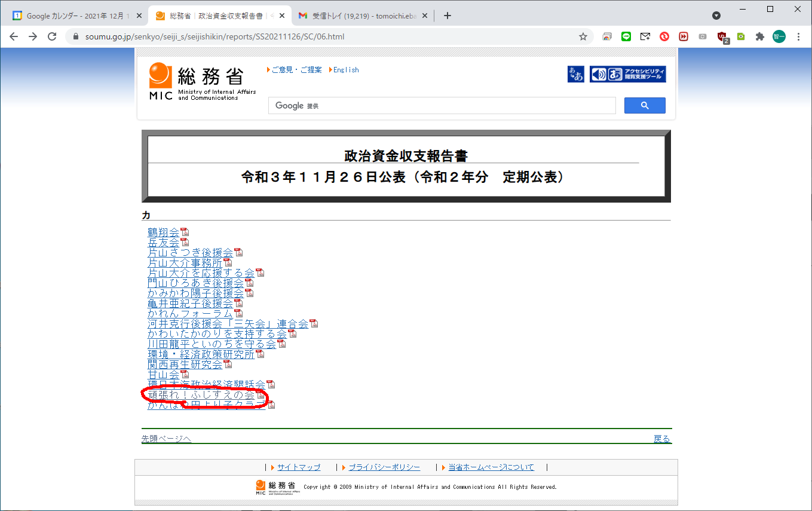Open the Extensions puzzle piece menu

[x=759, y=36]
